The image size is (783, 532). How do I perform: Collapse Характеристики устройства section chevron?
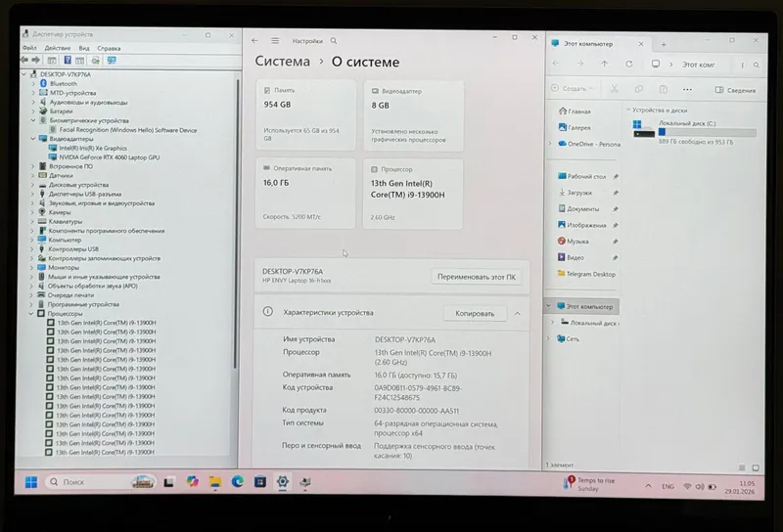click(518, 314)
